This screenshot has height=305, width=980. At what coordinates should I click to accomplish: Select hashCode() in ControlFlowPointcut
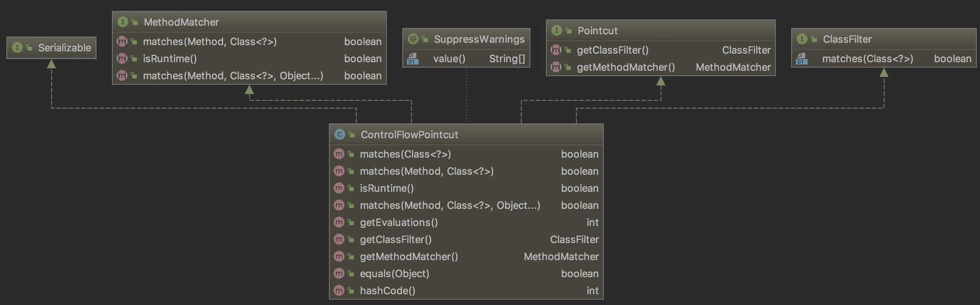pyautogui.click(x=388, y=291)
